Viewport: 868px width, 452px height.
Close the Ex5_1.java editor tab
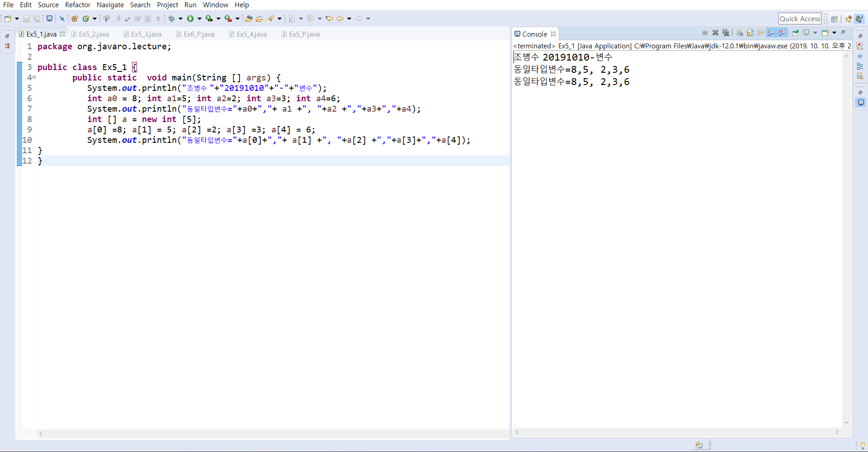coord(62,34)
